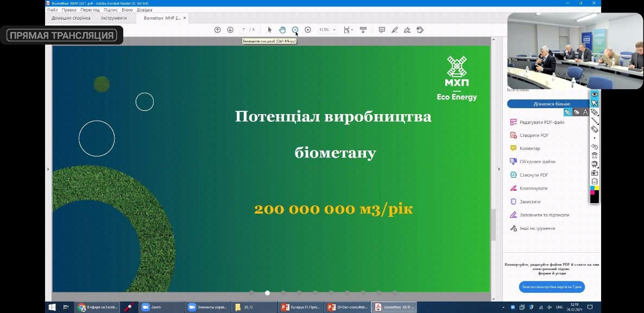The image size is (644, 313).
Task: Activate the Hand pan tool
Action: tap(282, 29)
